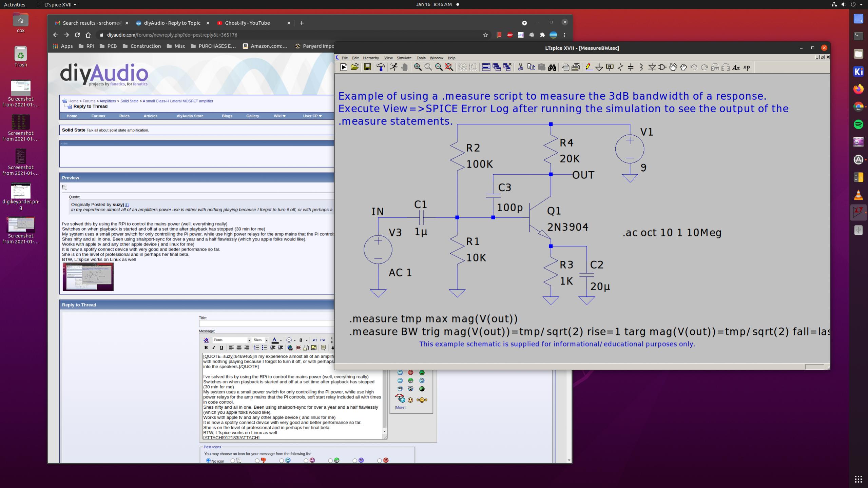Viewport: 868px width, 488px height.
Task: Toggle underline in forum message editor
Action: 221,348
